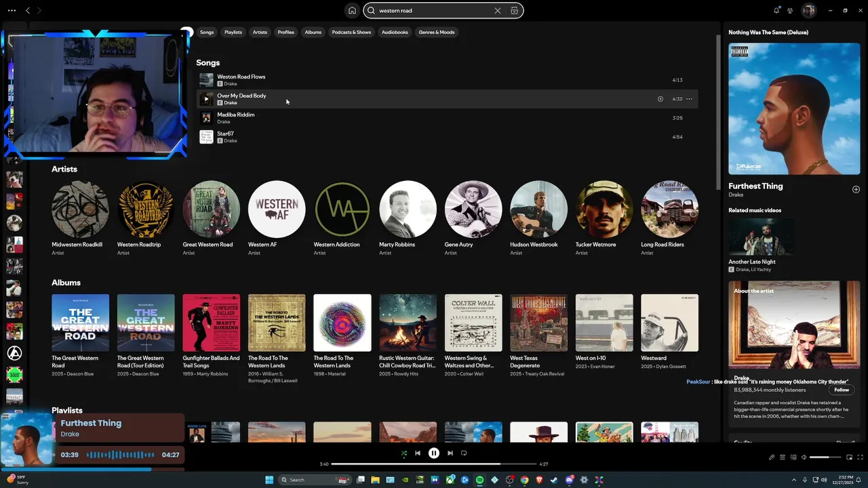
Task: Open The Great Western Road (Tour Edition) album
Action: click(x=146, y=323)
